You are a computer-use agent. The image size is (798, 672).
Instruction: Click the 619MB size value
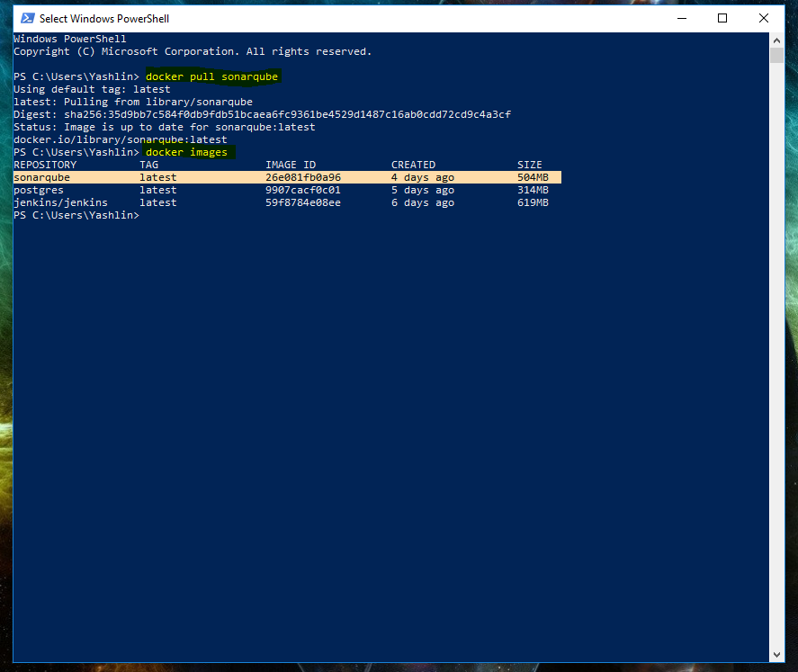[533, 202]
